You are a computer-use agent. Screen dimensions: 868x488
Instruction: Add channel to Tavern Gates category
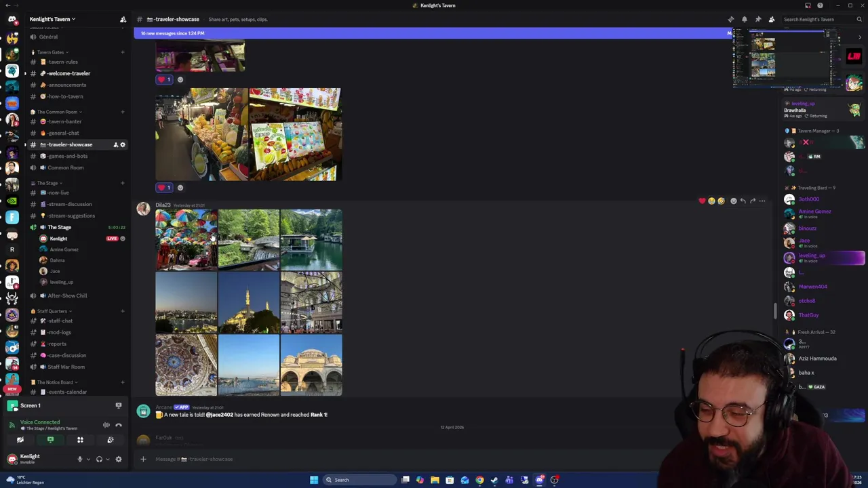tap(123, 52)
